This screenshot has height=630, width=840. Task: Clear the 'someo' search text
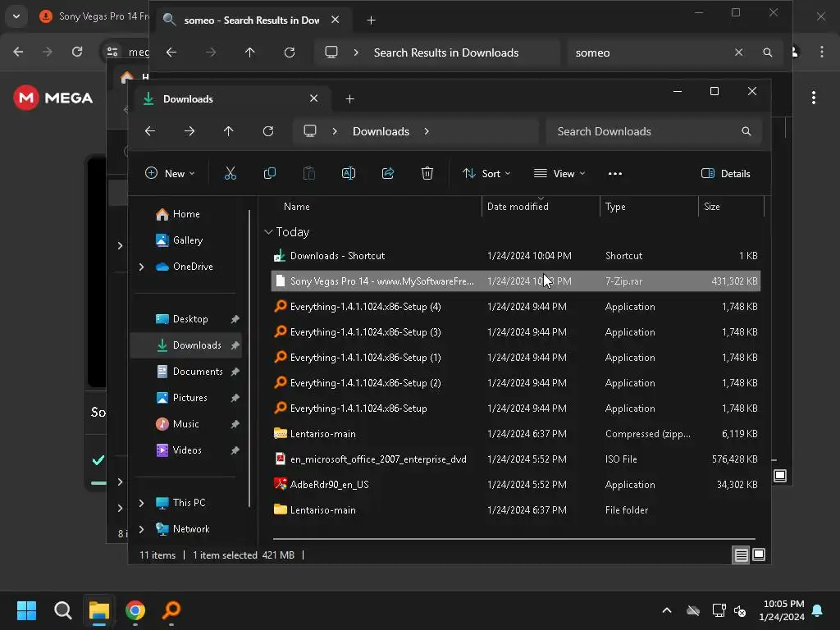pyautogui.click(x=739, y=52)
